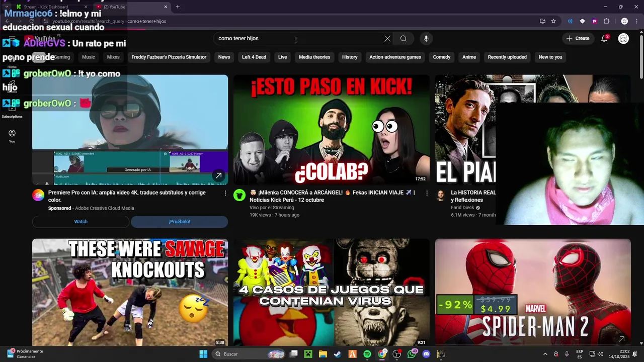Select the News filter chip

[224, 57]
